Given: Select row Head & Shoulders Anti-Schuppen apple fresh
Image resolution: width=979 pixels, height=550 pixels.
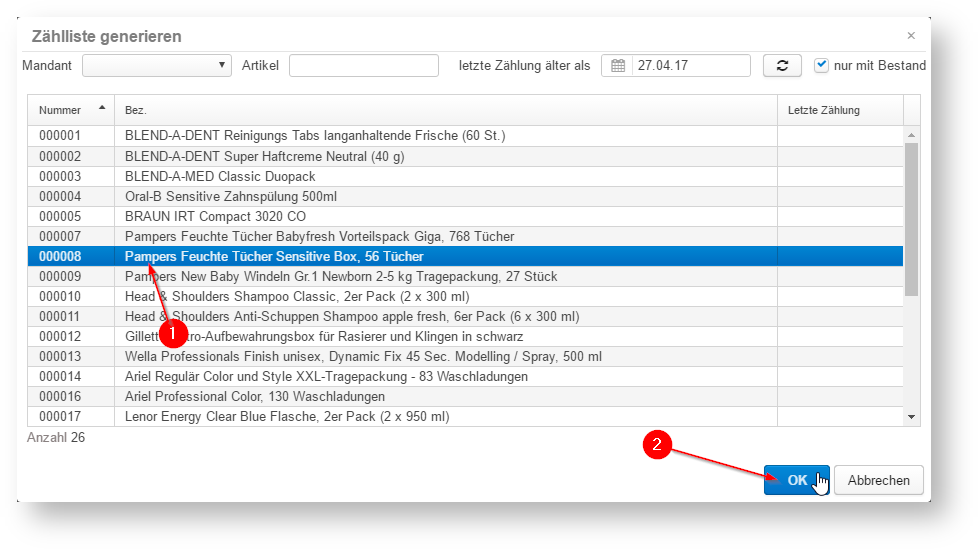Looking at the screenshot, I should (x=465, y=316).
